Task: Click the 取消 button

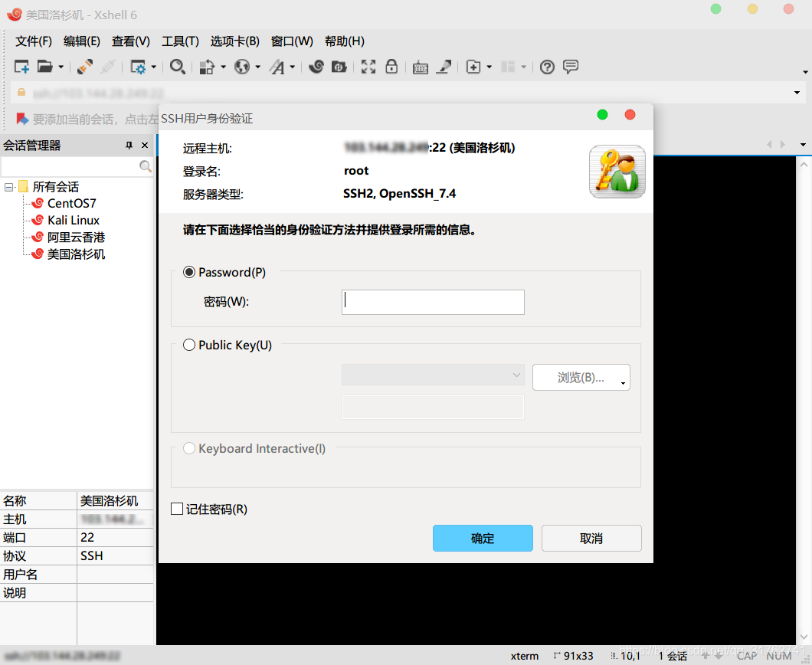Action: pos(591,538)
